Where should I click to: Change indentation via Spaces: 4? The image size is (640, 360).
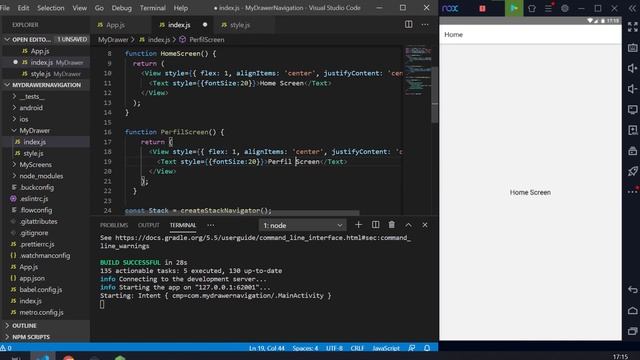point(305,348)
